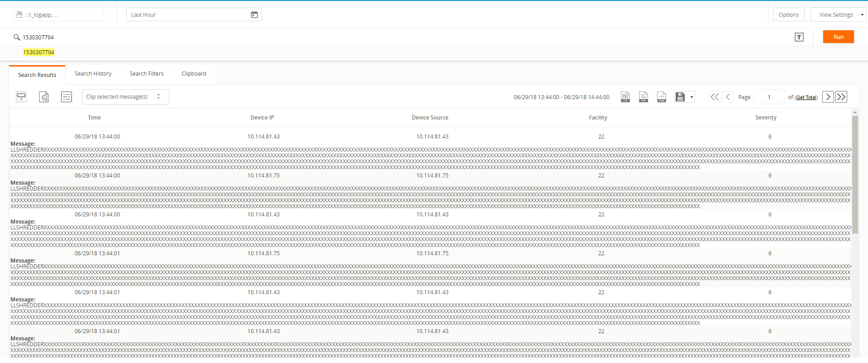Image resolution: width=868 pixels, height=363 pixels.
Task: Click the highlighted 1530307794 suggestion
Action: [39, 53]
